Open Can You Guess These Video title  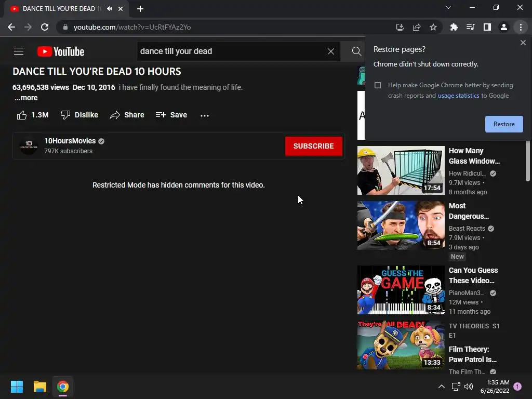pyautogui.click(x=473, y=275)
